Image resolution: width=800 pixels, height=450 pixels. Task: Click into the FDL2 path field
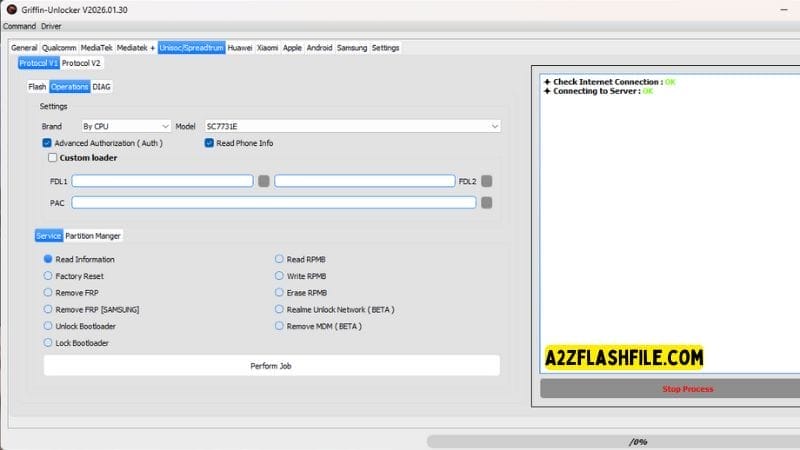(364, 181)
